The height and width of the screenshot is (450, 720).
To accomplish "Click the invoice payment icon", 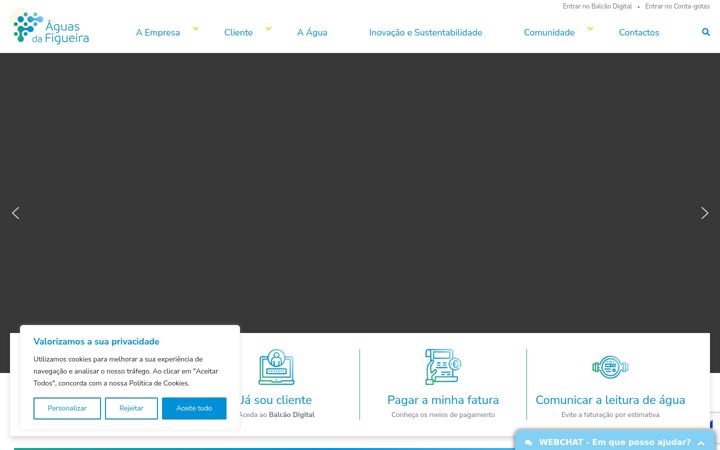I will coord(443,367).
